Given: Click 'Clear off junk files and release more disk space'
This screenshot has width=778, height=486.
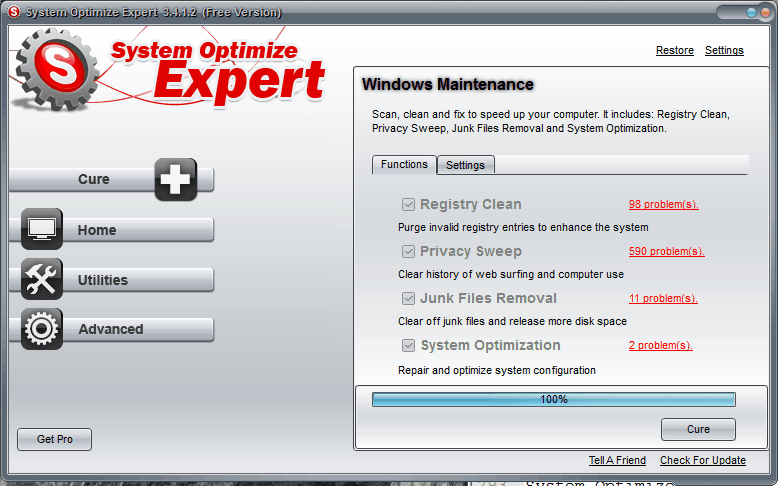Looking at the screenshot, I should (513, 321).
